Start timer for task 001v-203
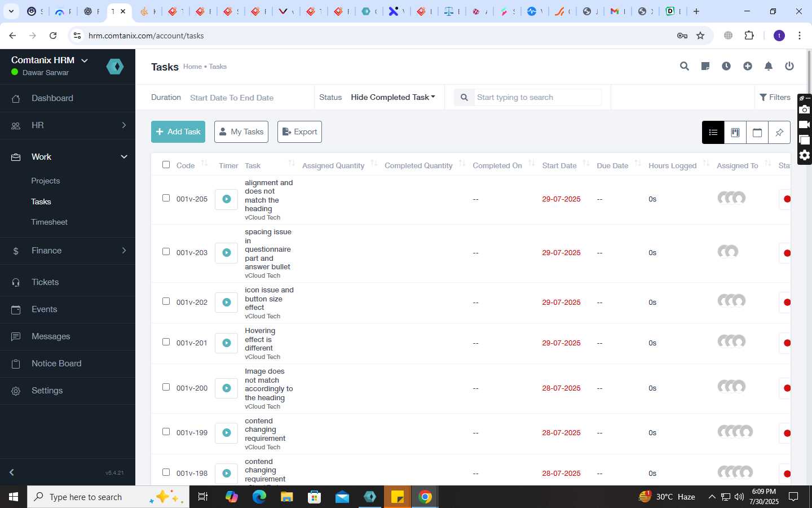The image size is (812, 508). [227, 253]
